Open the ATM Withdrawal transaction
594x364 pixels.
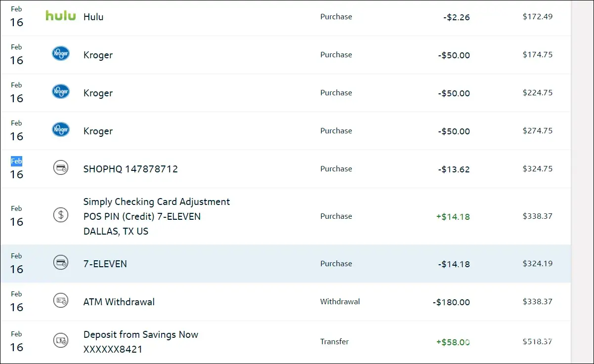click(119, 302)
